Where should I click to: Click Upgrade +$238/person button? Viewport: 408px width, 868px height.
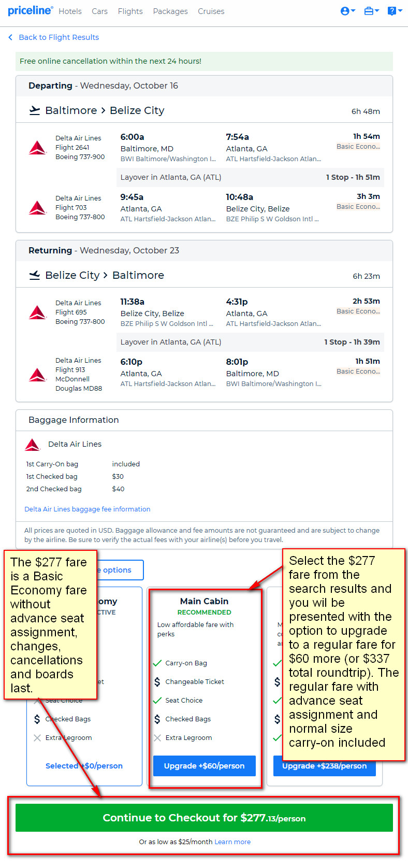325,766
